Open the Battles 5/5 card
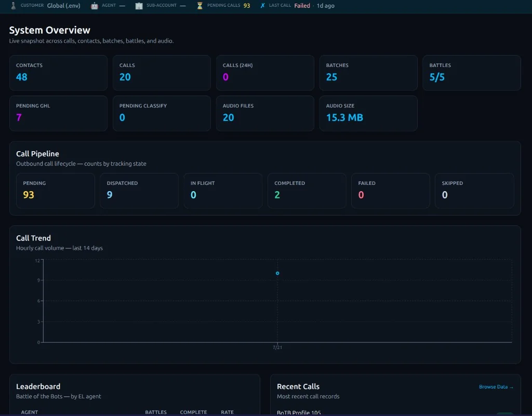532x416 pixels. (472, 73)
